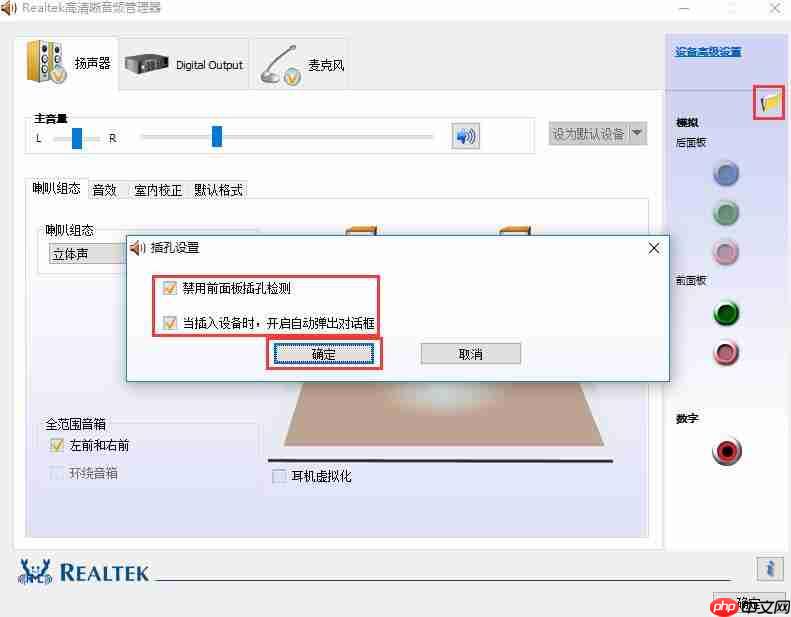Open the 麦克风 microphone tab
This screenshot has height=617, width=791.
pyautogui.click(x=302, y=65)
